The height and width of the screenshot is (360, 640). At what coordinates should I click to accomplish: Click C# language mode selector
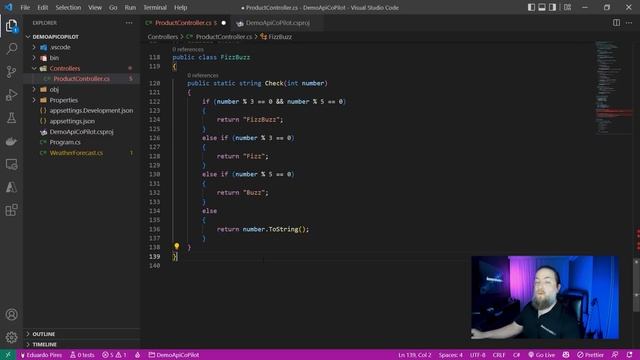[x=516, y=355]
